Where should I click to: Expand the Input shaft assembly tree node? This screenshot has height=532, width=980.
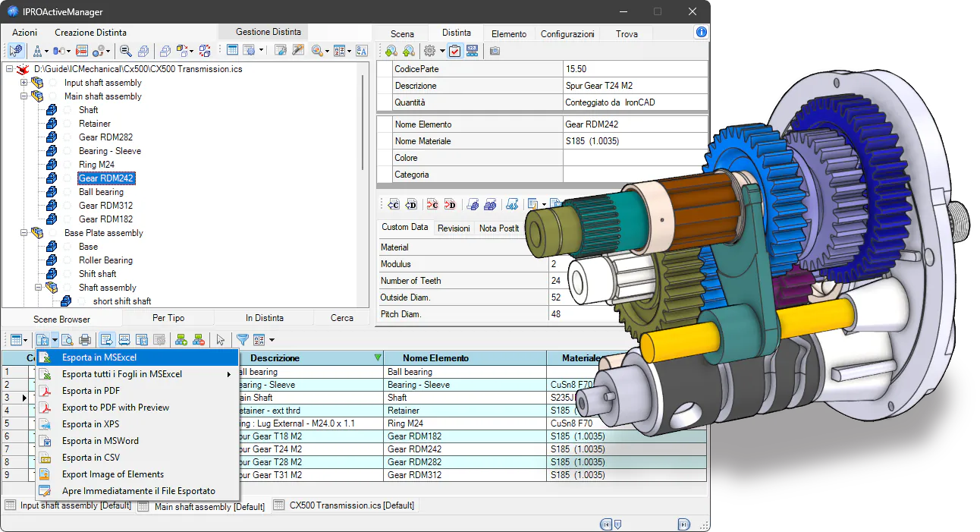tap(24, 83)
